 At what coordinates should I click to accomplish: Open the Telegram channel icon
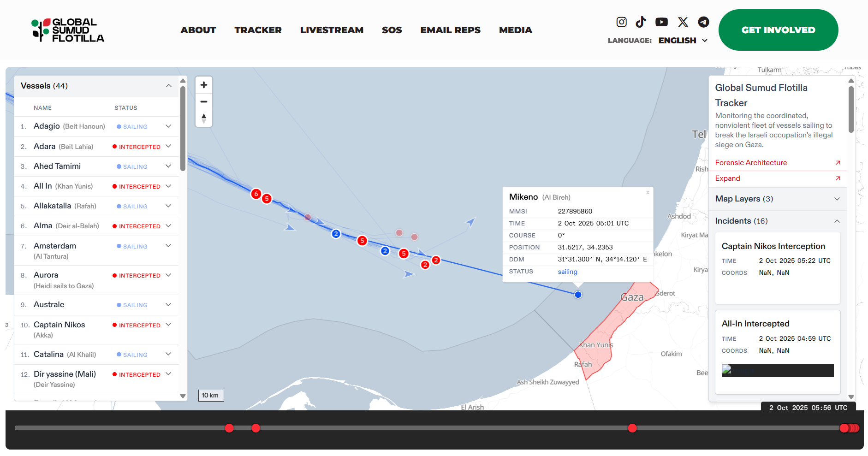(703, 22)
